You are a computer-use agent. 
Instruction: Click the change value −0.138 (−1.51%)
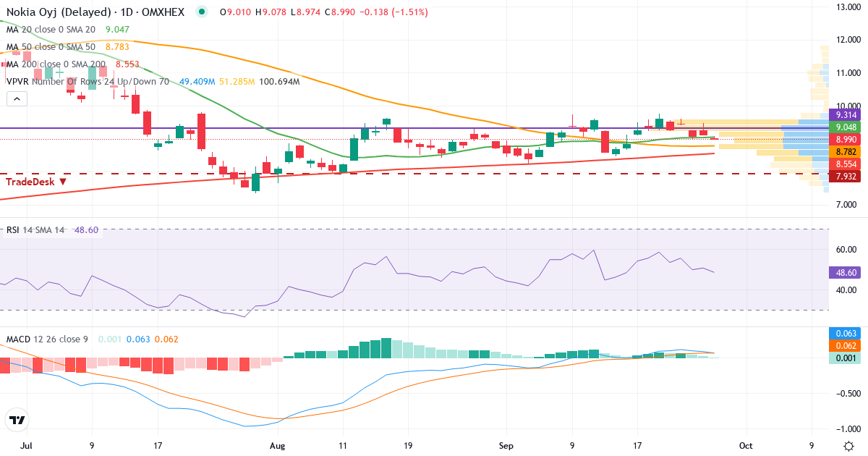393,12
